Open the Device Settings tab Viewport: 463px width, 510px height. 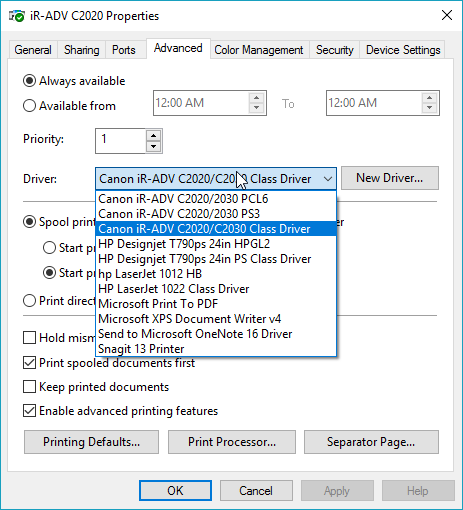tap(403, 50)
